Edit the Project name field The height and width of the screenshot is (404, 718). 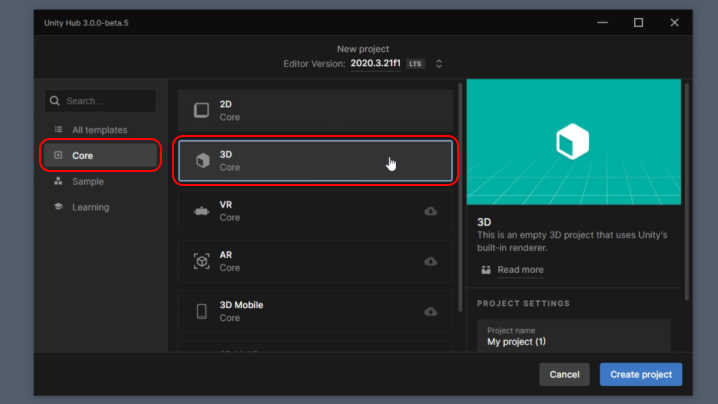[x=574, y=337]
